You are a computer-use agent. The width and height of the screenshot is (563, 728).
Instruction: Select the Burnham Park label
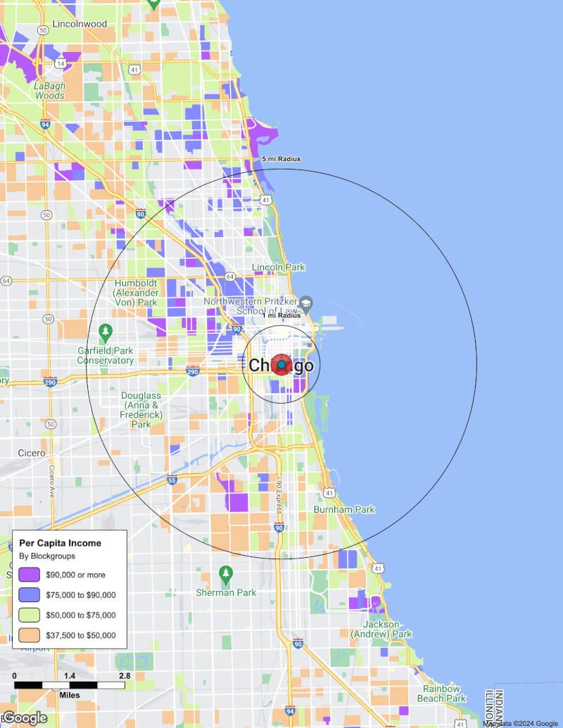pyautogui.click(x=344, y=509)
